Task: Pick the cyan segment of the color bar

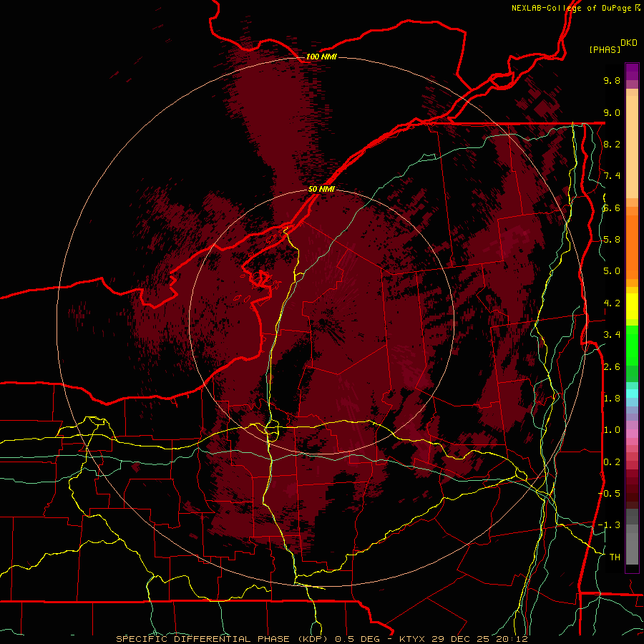Action: (x=632, y=394)
